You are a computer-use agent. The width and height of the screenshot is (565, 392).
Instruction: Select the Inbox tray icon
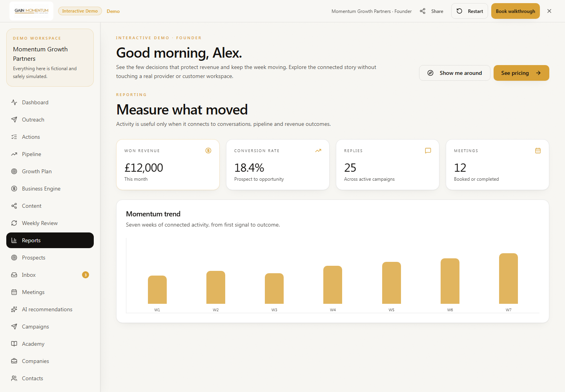point(14,275)
